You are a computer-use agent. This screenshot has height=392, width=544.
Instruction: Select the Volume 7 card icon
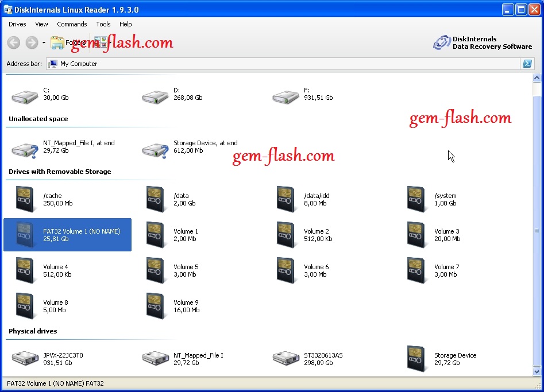[x=416, y=270]
